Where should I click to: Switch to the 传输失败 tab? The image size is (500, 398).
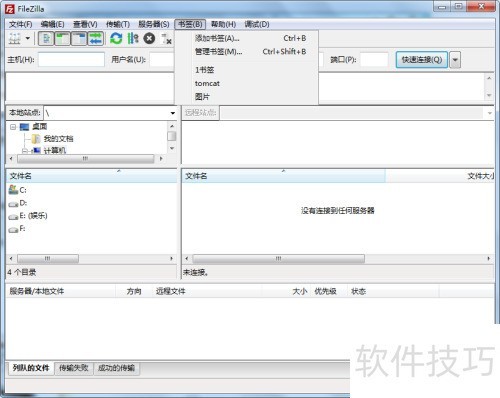point(74,368)
